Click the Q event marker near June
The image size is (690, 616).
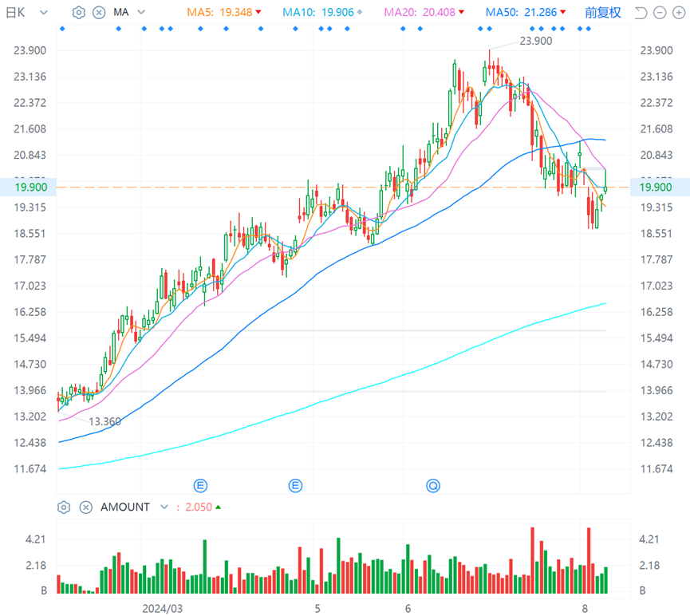pos(433,486)
